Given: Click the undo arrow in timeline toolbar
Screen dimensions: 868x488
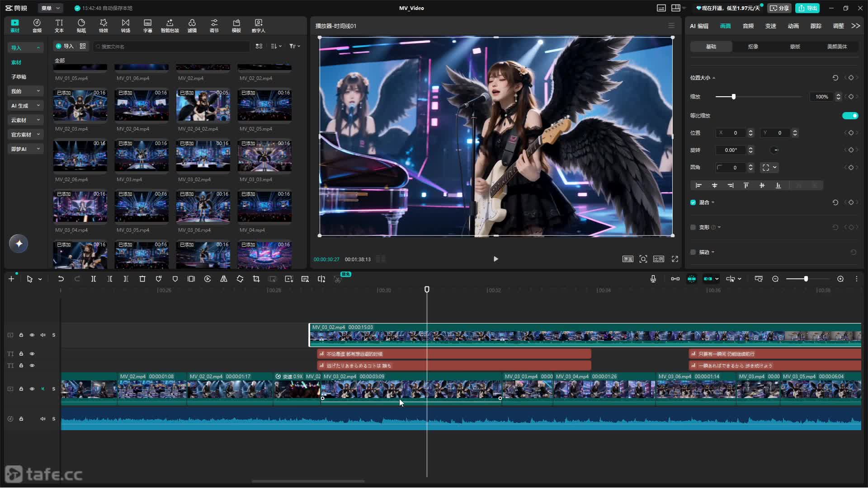Looking at the screenshot, I should coord(61,279).
